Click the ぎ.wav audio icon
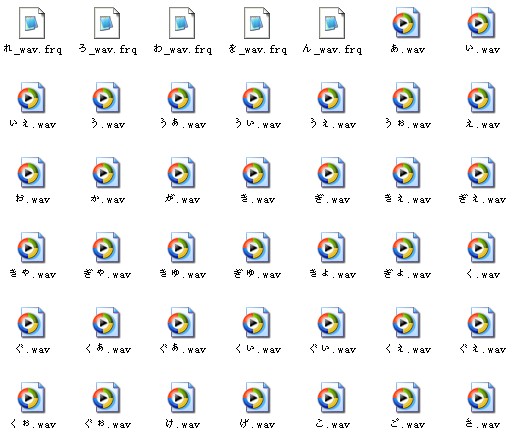This screenshot has height=443, width=527. [331, 172]
